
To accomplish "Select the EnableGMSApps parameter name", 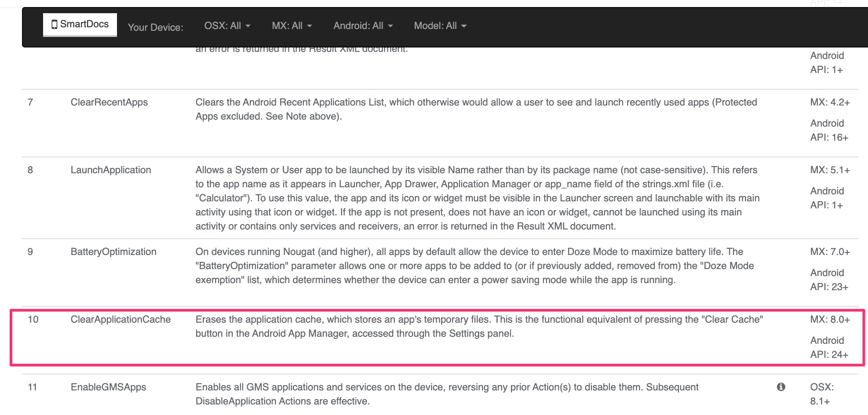I will (x=108, y=387).
